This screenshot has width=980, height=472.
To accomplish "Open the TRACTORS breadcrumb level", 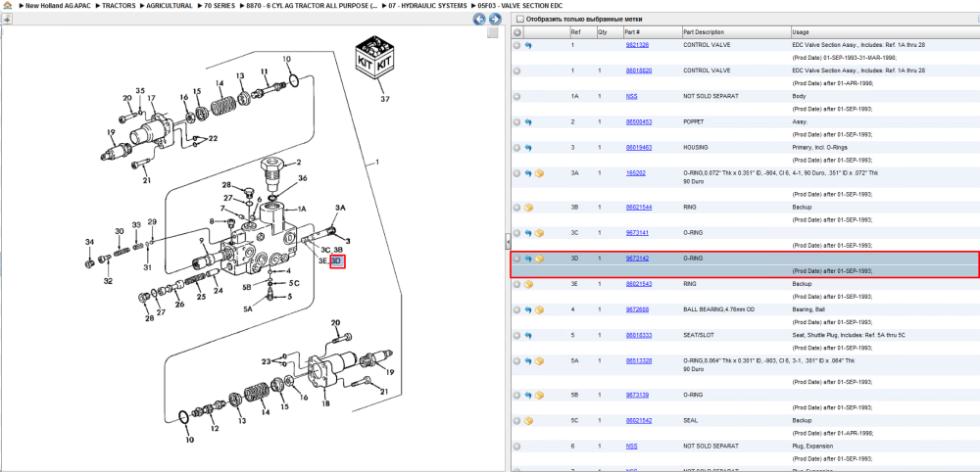I will (x=119, y=6).
